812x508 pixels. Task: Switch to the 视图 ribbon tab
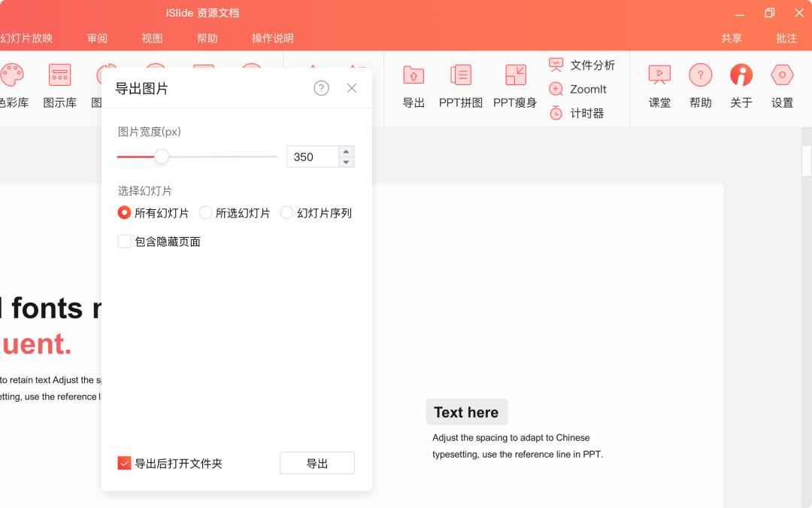(151, 38)
